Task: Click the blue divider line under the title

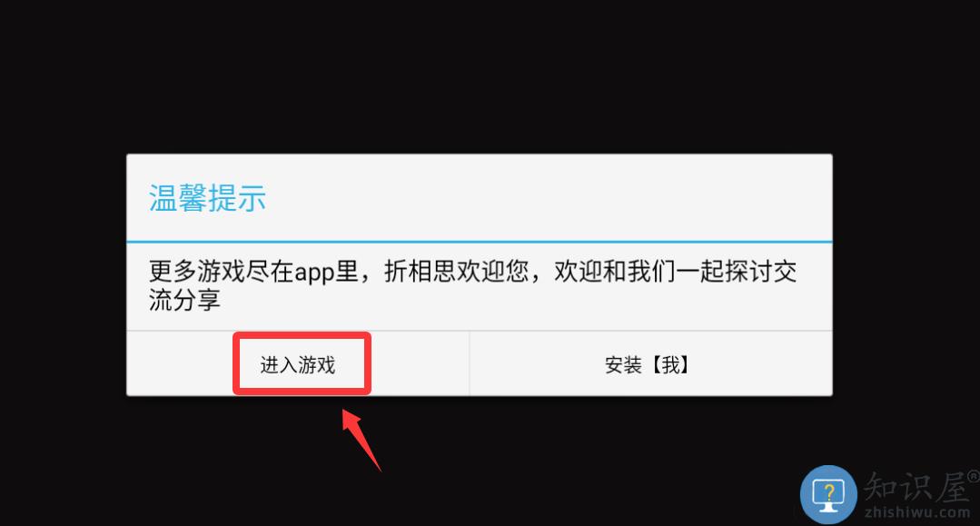Action: (x=480, y=242)
